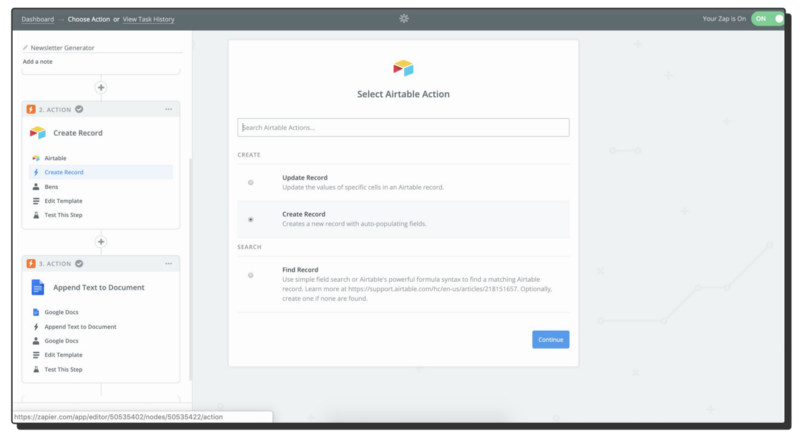Click the small blue Docs icon in step 3
Image resolution: width=800 pixels, height=445 pixels.
(x=36, y=312)
